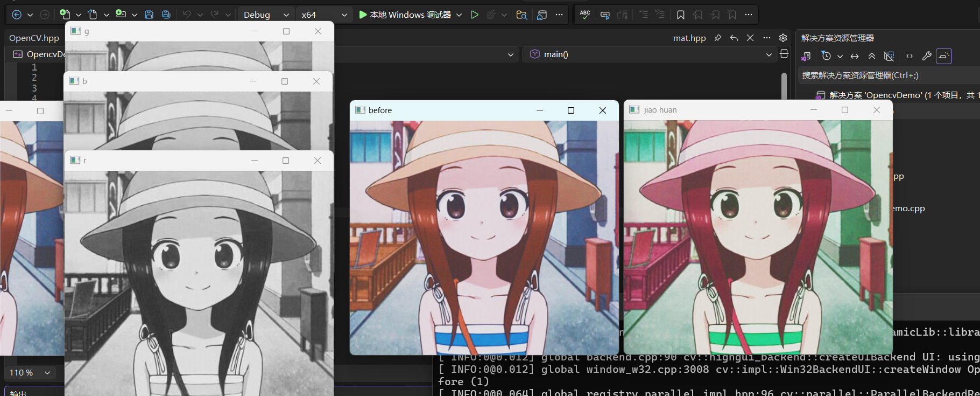
Task: Toggle the bookmark icon in toolbar
Action: pos(681,15)
